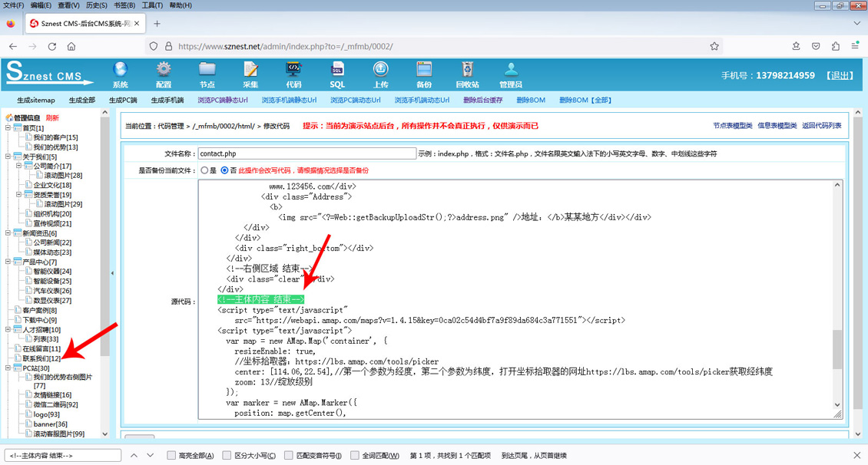Click the 文件名称 contact.php input field
Viewport: 868px width, 465px height.
tap(306, 153)
